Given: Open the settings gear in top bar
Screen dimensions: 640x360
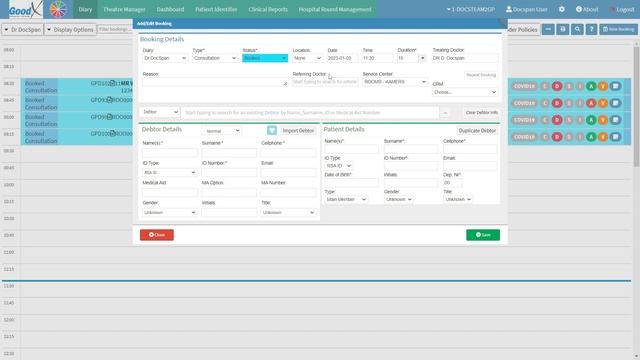Looking at the screenshot, I should pyautogui.click(x=562, y=9).
